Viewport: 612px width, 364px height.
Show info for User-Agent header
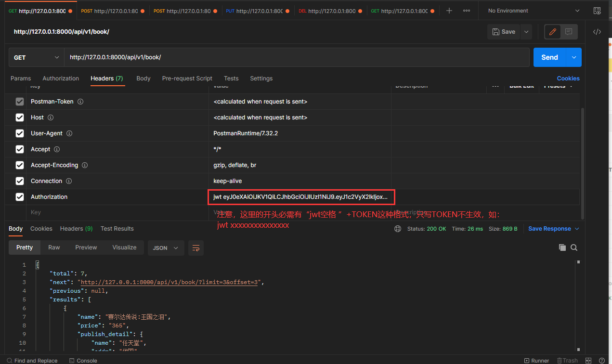(69, 133)
